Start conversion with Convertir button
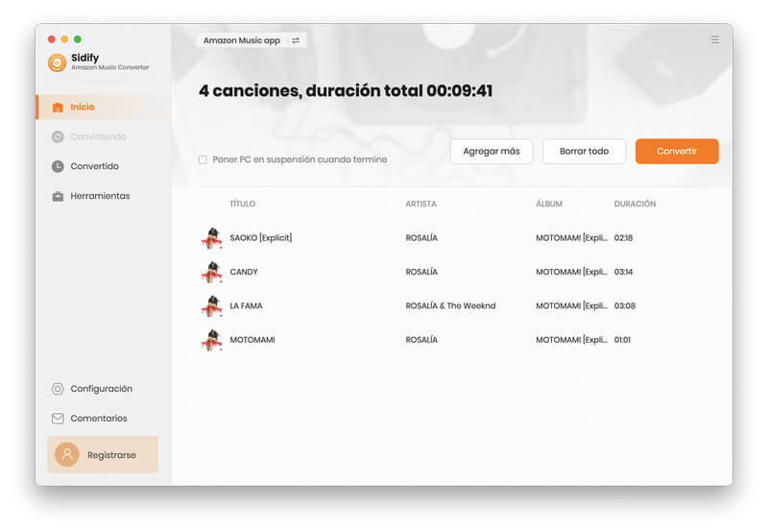Image resolution: width=768 pixels, height=532 pixels. click(677, 152)
